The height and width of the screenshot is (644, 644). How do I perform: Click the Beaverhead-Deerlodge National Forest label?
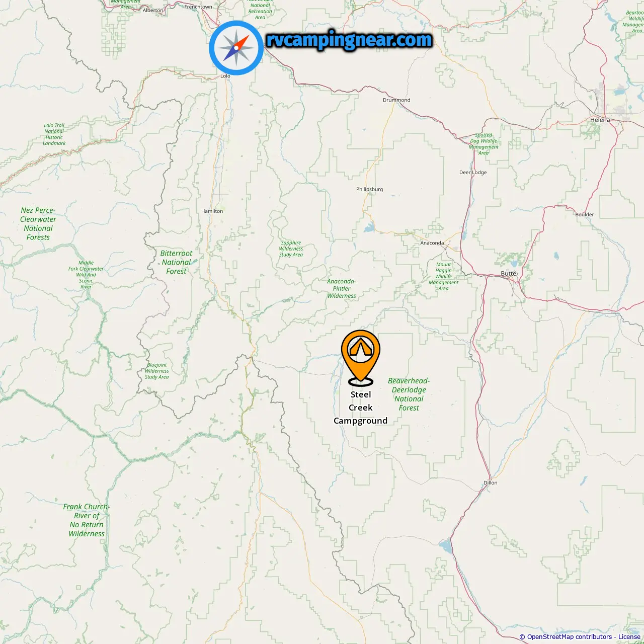tap(409, 394)
